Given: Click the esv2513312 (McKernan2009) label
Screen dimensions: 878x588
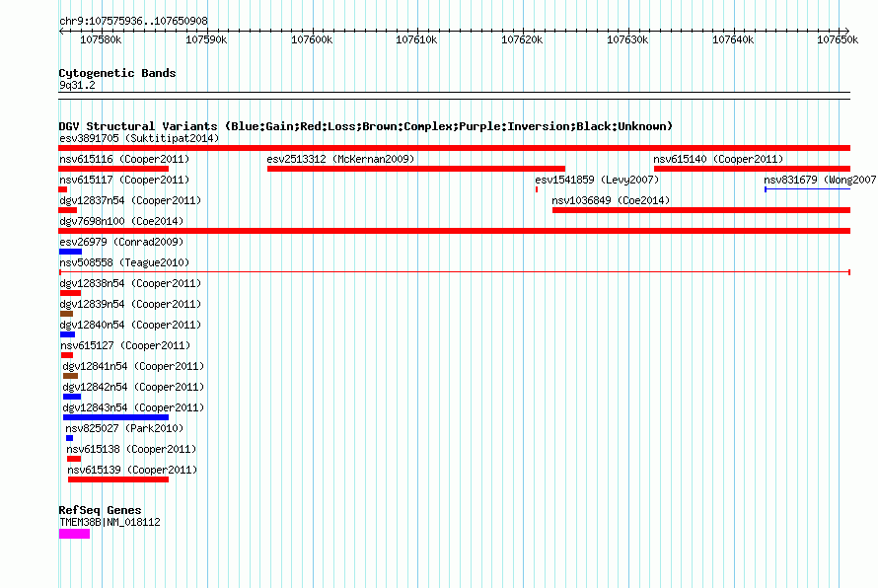Looking at the screenshot, I should click(x=340, y=159).
